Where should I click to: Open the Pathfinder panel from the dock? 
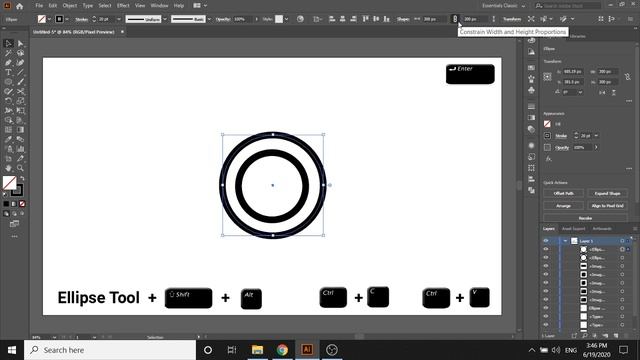(x=531, y=190)
